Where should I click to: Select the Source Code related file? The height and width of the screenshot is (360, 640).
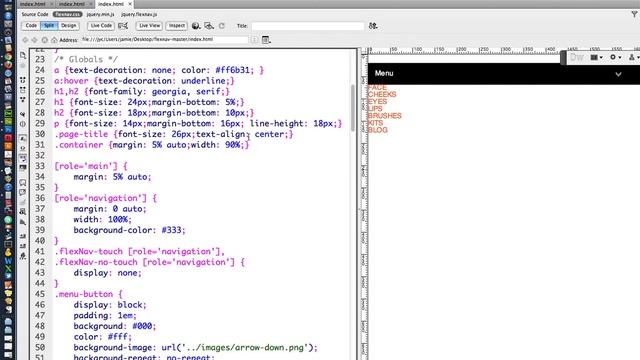coord(35,14)
